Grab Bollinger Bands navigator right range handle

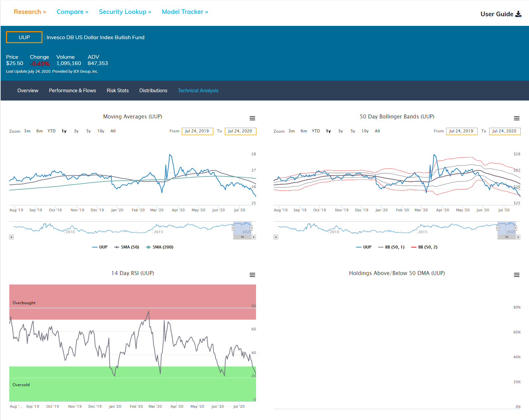[x=516, y=228]
